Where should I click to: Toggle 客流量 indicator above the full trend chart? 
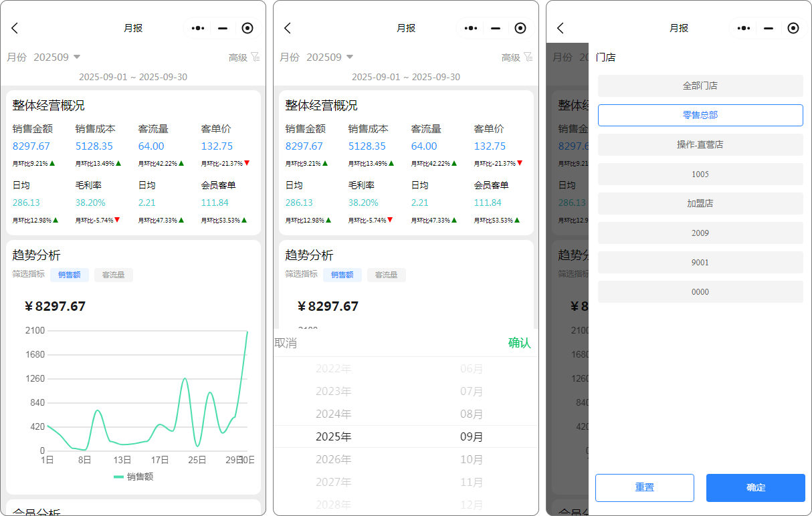[x=113, y=275]
